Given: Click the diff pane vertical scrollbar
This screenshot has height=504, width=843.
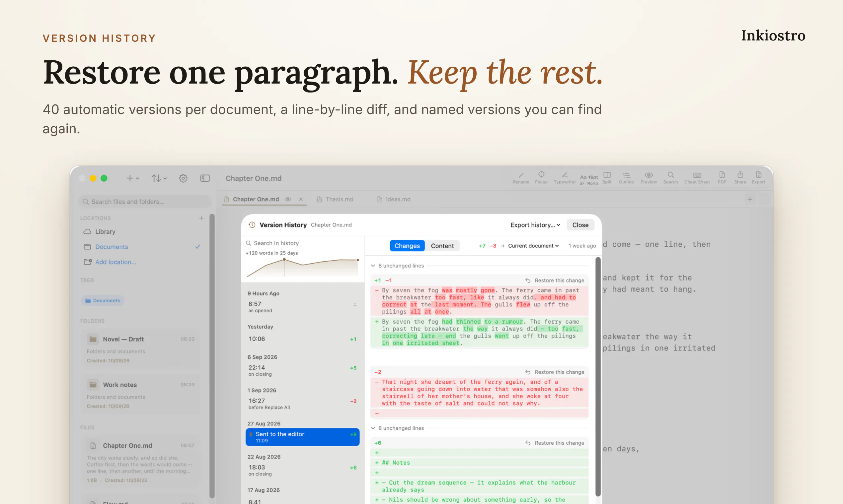Looking at the screenshot, I should (598, 376).
